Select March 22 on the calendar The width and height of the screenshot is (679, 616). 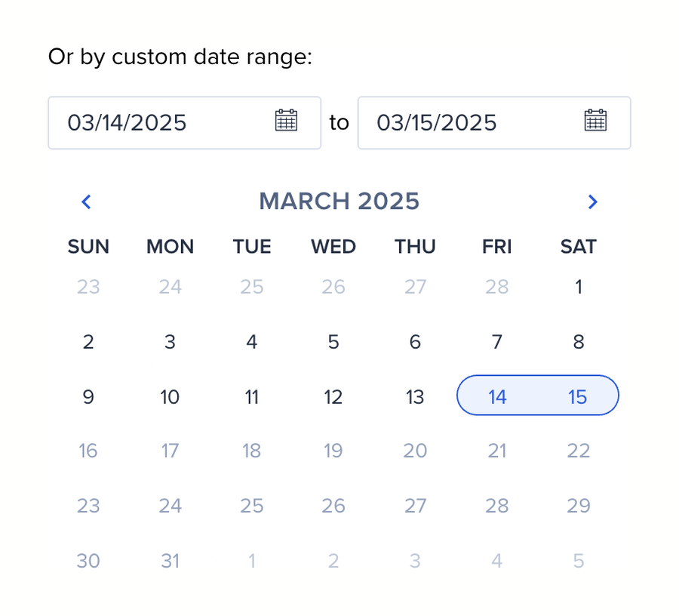(579, 451)
